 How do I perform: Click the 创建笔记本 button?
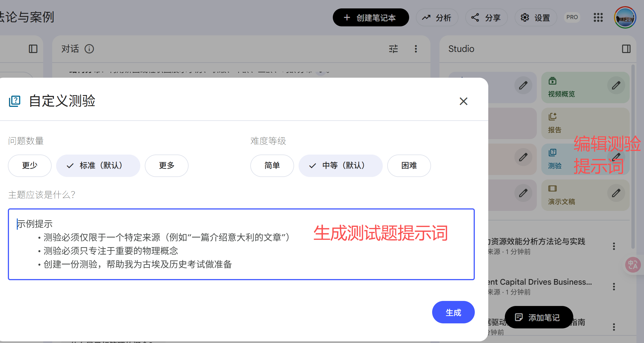click(x=370, y=17)
